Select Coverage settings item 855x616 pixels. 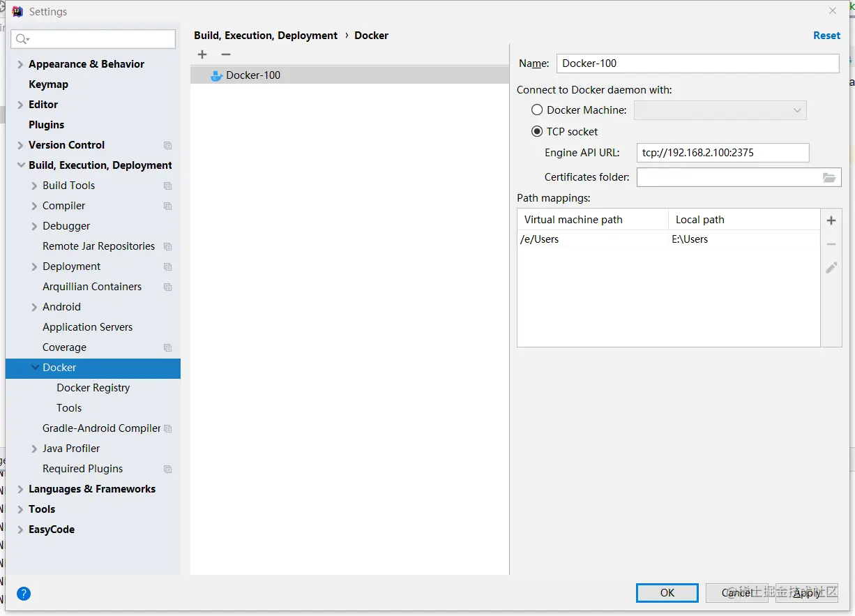[64, 347]
